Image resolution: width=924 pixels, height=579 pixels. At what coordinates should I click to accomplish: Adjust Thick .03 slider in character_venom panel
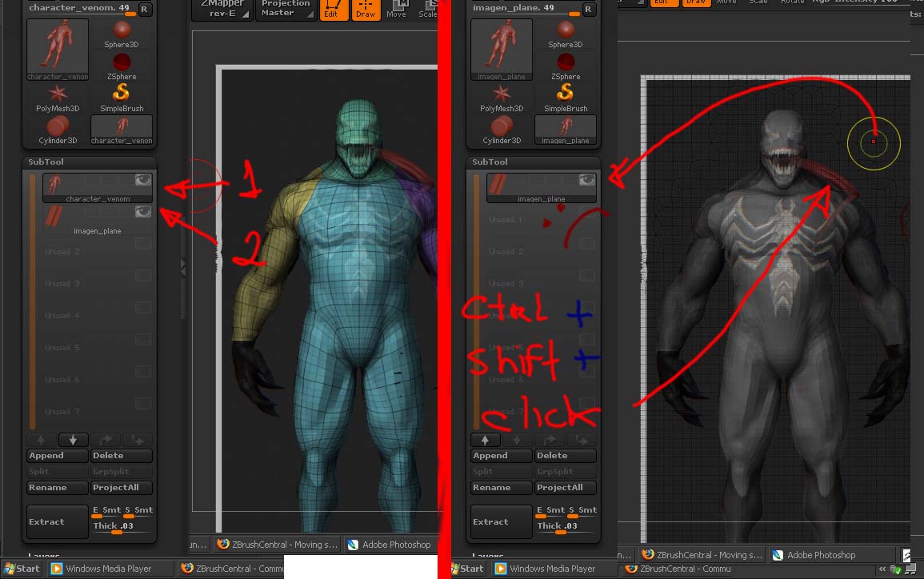click(x=122, y=527)
